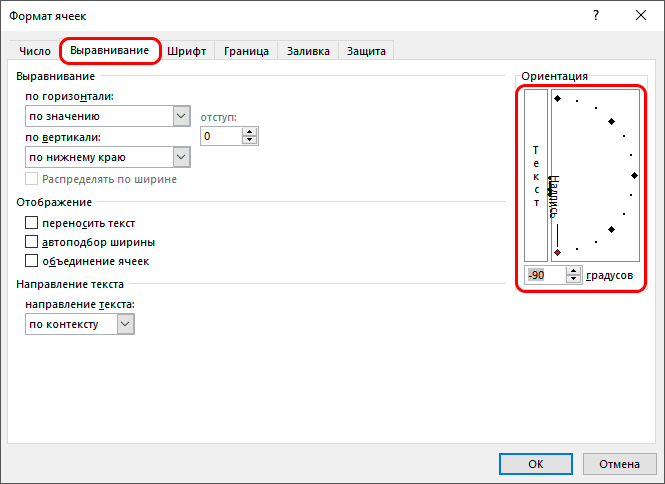The width and height of the screenshot is (665, 484).
Task: Click the 0-degree diamond on orientation dial
Action: [634, 175]
